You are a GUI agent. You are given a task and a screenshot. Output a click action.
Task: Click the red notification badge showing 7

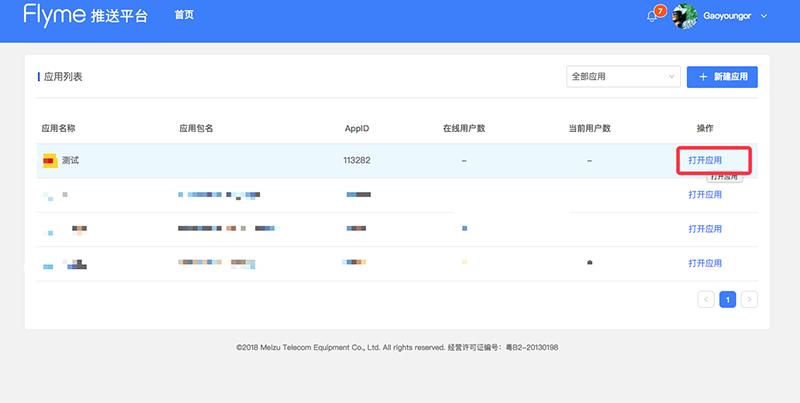[660, 11]
